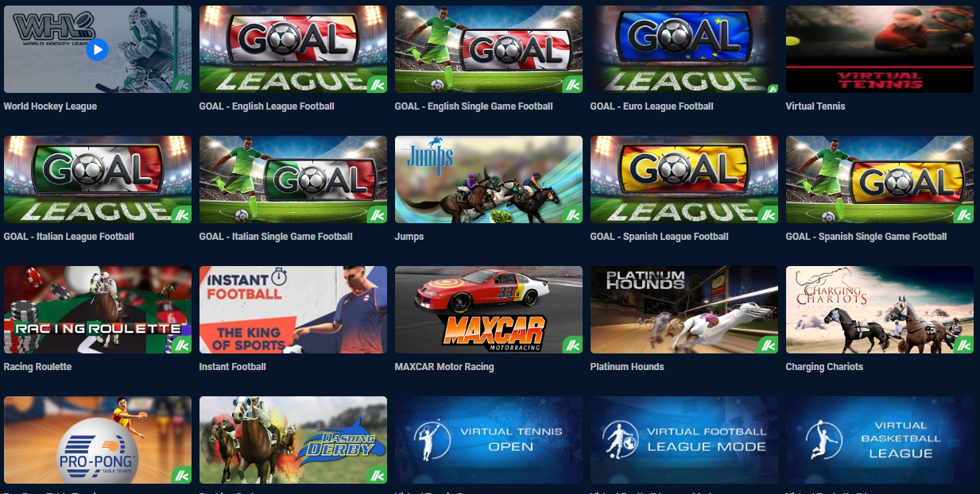Launch the MAXCAR Motor Racing game tile
The height and width of the screenshot is (494, 980).
pyautogui.click(x=489, y=310)
